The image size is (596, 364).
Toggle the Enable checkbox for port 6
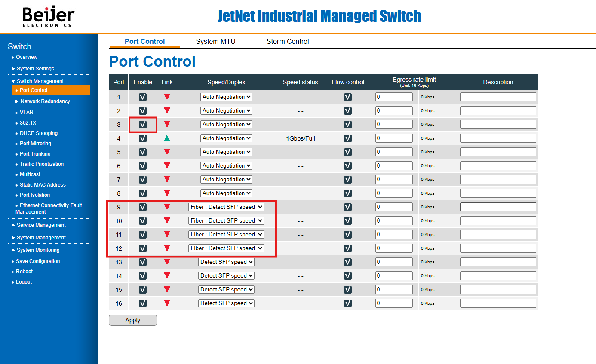pos(143,166)
